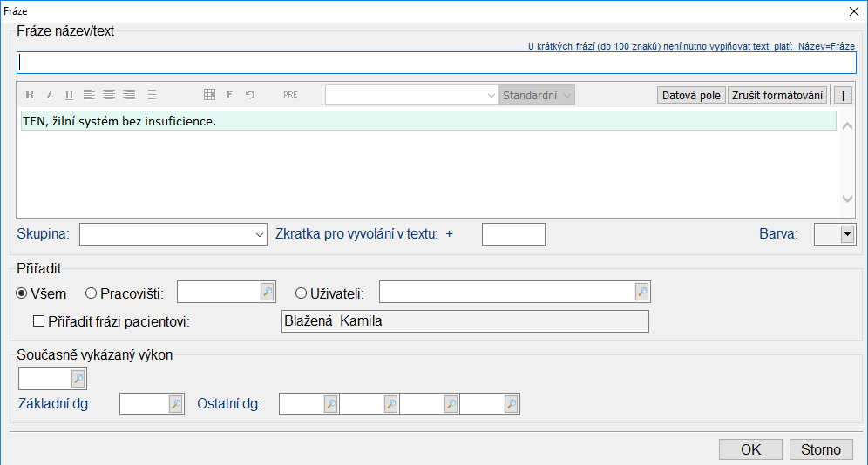868x465 pixels.
Task: Click the search icon for Uživateli field
Action: tap(642, 292)
